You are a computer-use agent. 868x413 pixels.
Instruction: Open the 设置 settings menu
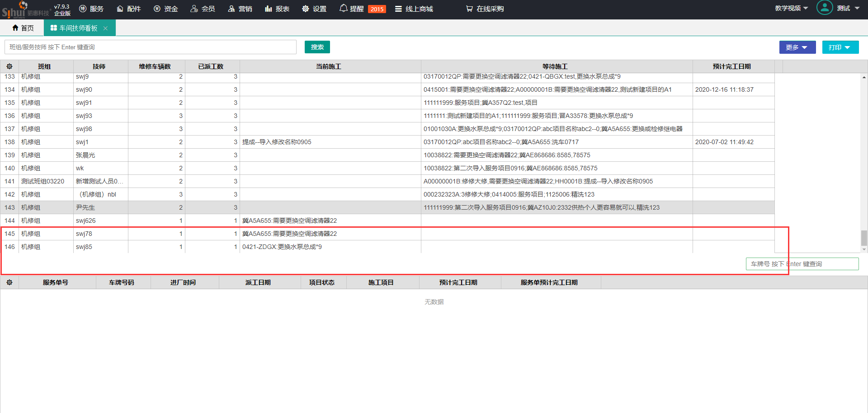pos(314,9)
